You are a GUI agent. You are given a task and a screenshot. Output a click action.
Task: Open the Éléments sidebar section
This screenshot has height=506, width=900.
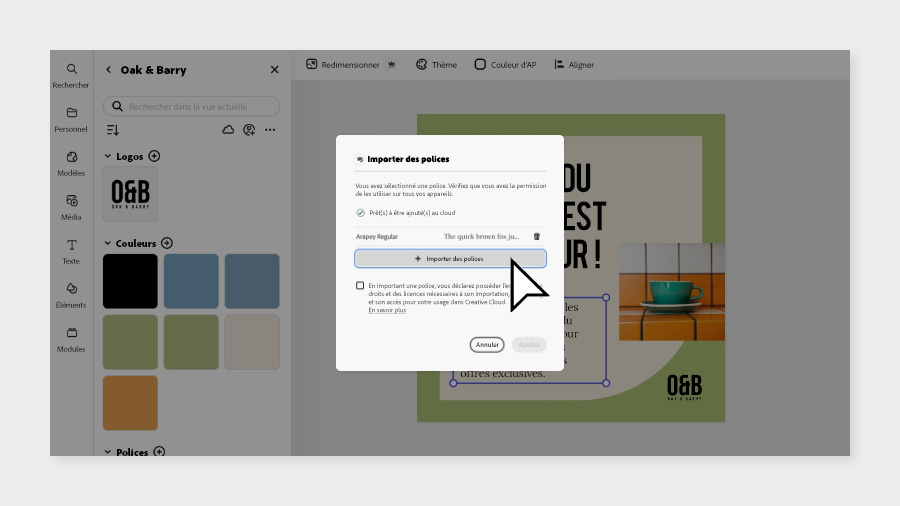point(71,296)
